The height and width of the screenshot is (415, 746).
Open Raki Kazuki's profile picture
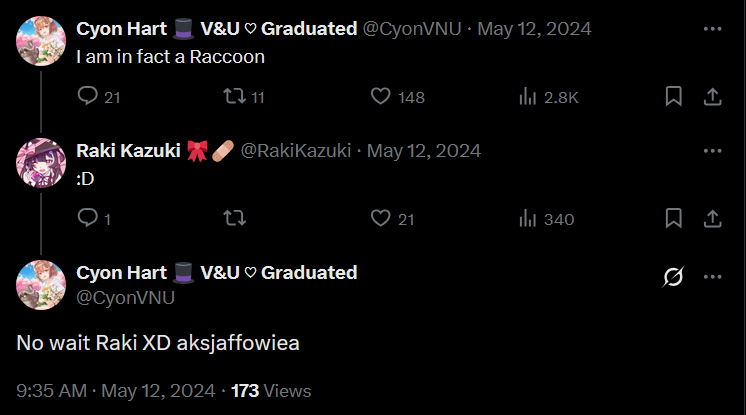tap(41, 163)
